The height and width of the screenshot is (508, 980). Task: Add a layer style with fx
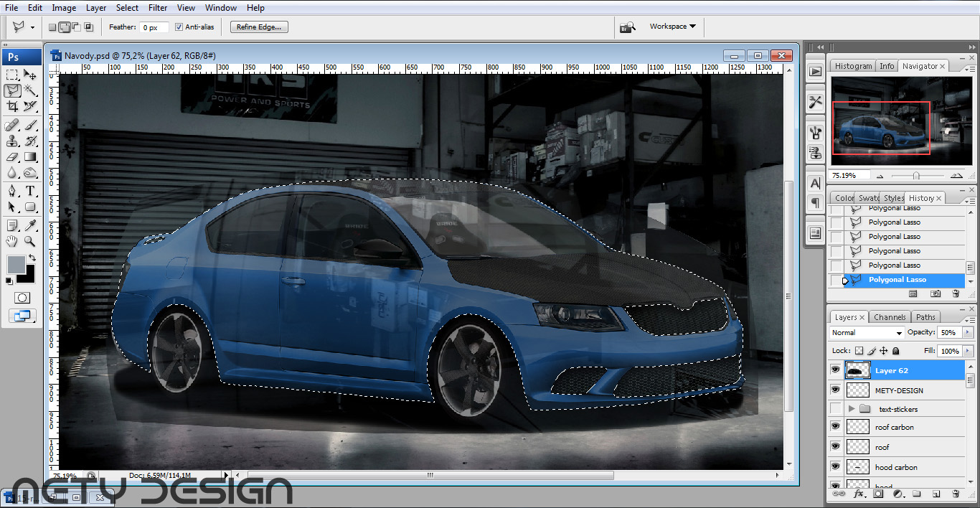click(859, 494)
